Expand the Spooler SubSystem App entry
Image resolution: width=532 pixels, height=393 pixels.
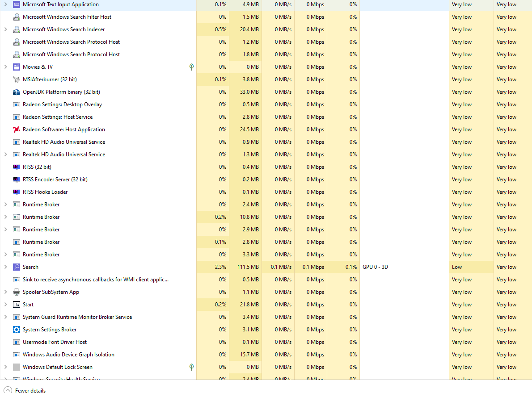pos(5,292)
